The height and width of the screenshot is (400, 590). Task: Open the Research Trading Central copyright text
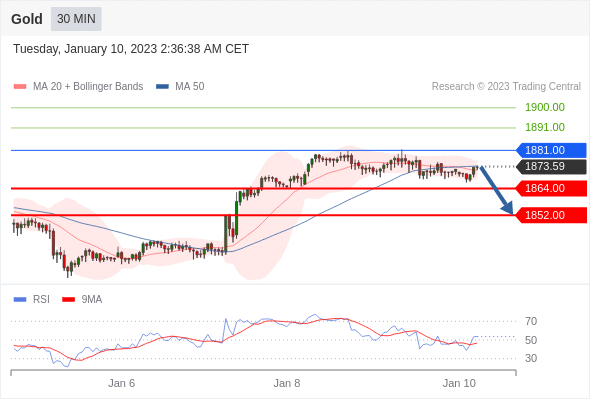point(506,87)
